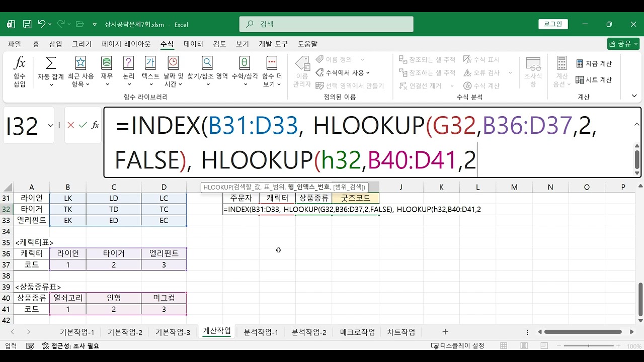
Task: Cancel formula entry with X icon
Action: coord(70,125)
